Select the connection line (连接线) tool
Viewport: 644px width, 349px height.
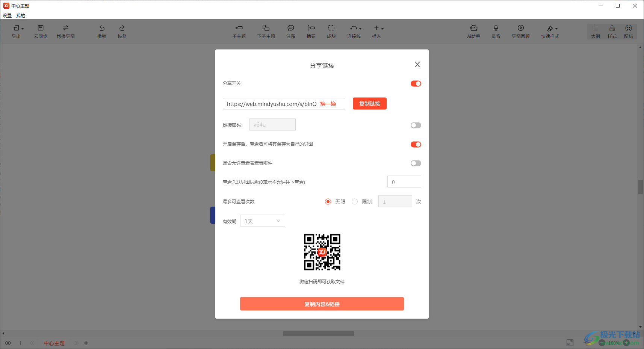click(354, 32)
